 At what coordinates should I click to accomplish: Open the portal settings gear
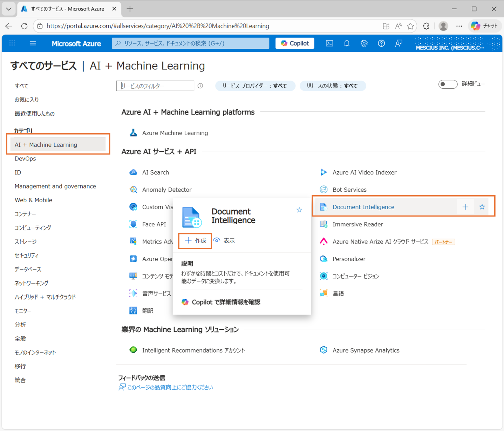[x=364, y=43]
